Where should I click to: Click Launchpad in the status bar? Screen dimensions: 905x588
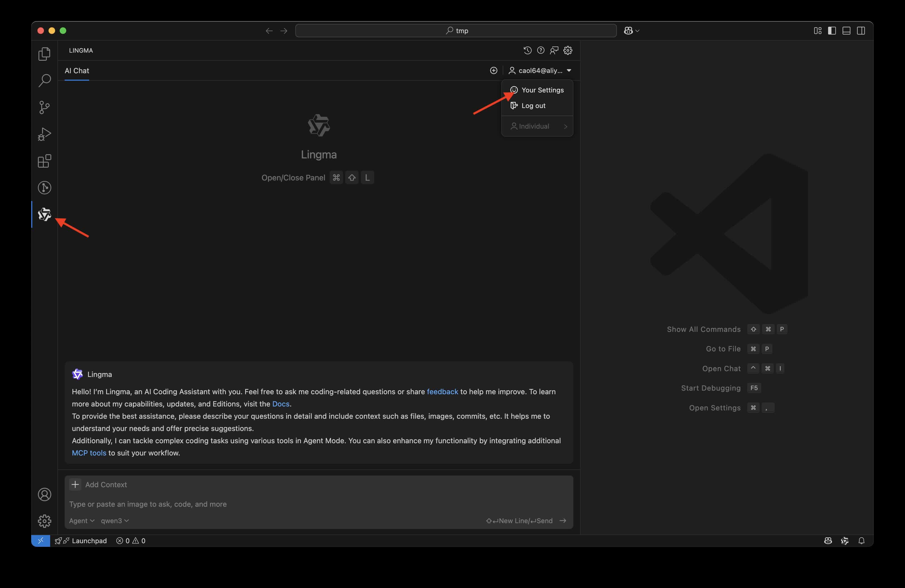(81, 540)
